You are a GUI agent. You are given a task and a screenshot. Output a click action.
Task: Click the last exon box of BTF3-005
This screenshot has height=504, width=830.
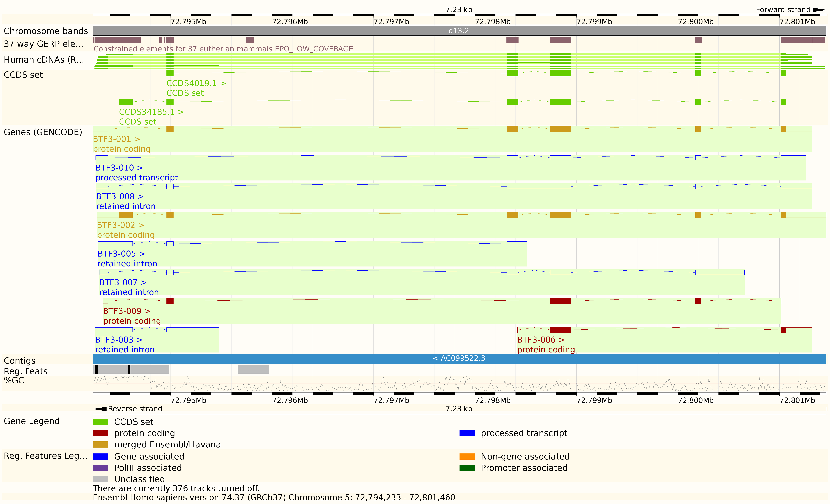click(517, 244)
